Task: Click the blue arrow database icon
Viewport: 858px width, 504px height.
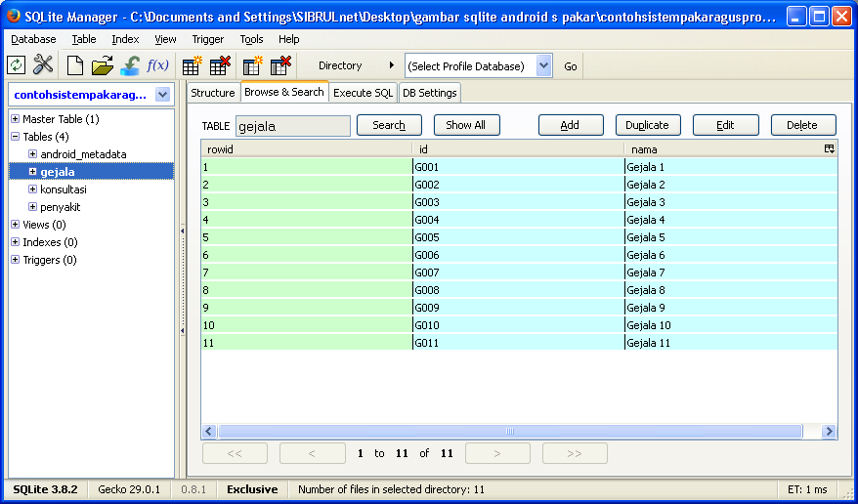Action: 130,65
